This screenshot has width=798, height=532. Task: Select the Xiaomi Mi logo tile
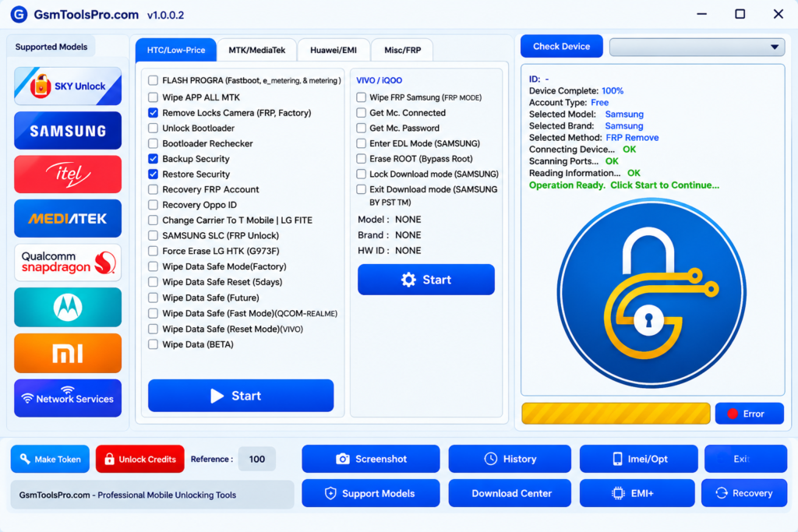68,353
